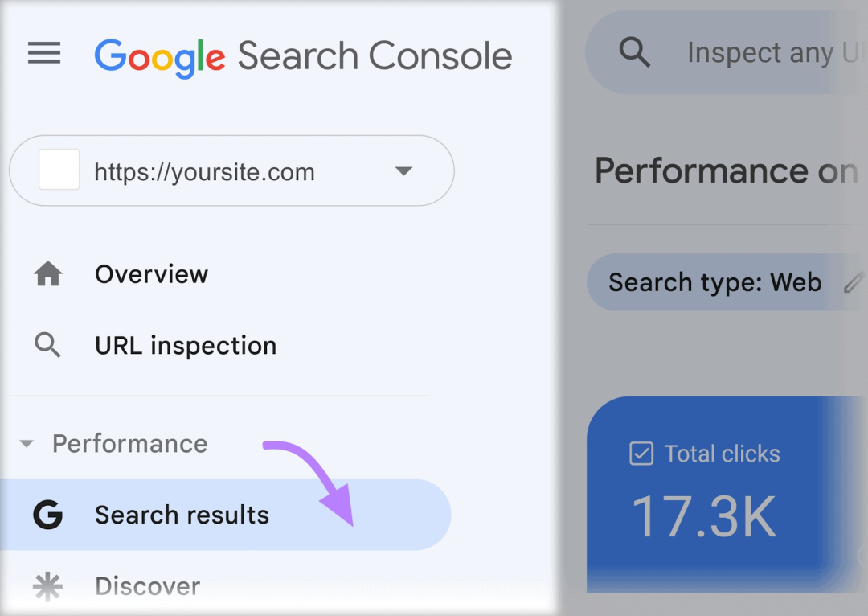Click the Google Search Console logo
868x616 pixels.
303,57
